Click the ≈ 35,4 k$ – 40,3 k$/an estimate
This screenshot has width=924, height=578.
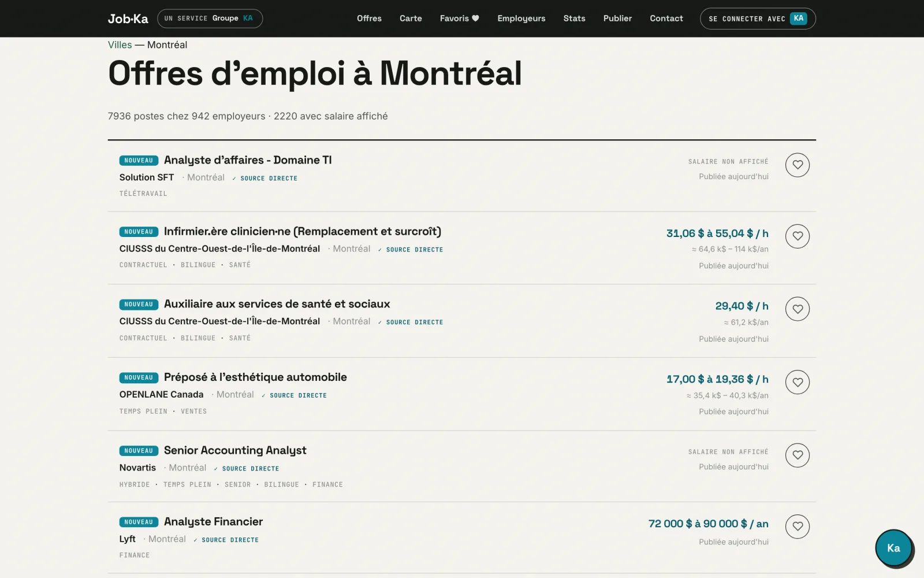[x=728, y=396]
